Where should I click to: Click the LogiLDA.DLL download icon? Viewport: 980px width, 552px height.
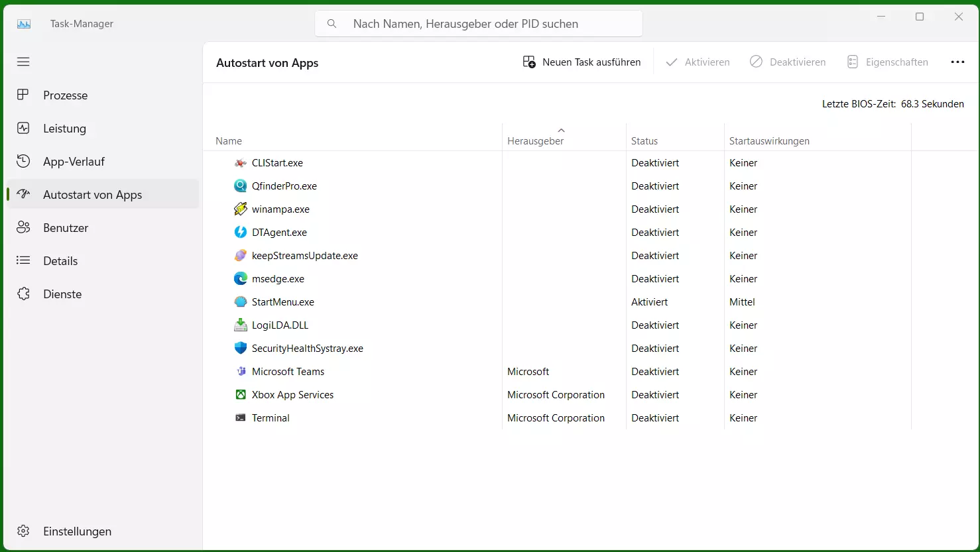[x=241, y=325]
